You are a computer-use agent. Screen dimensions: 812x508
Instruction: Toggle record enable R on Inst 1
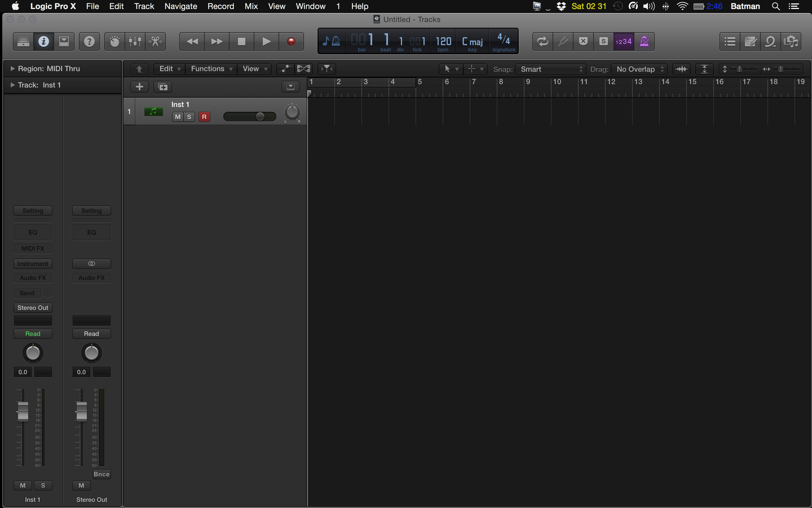click(x=204, y=117)
